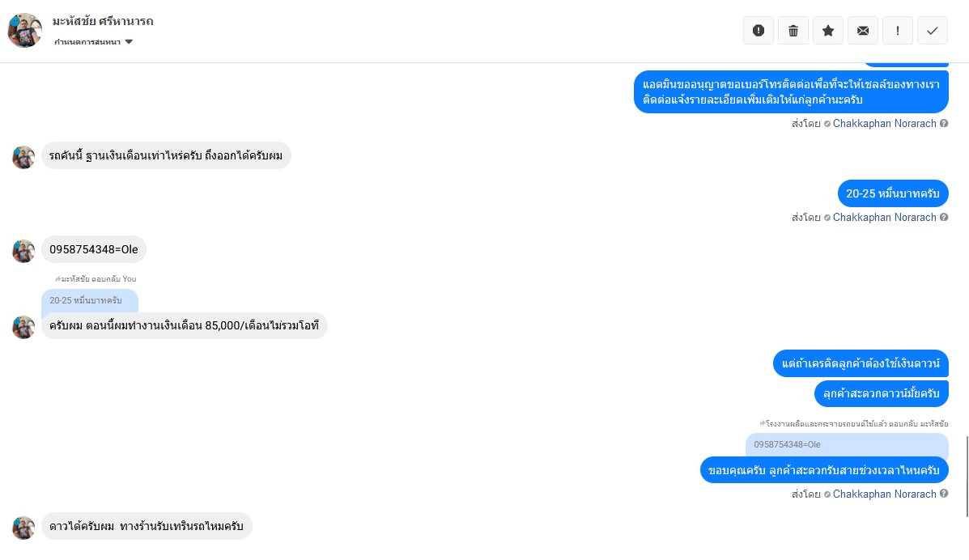Click help icon under the phone-request message
Image resolution: width=969 pixels, height=560 pixels.
[944, 124]
